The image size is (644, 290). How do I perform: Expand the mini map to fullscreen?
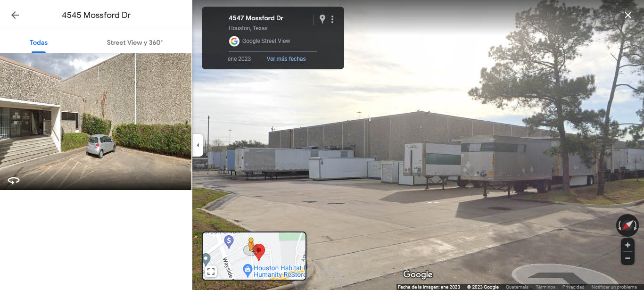click(211, 271)
